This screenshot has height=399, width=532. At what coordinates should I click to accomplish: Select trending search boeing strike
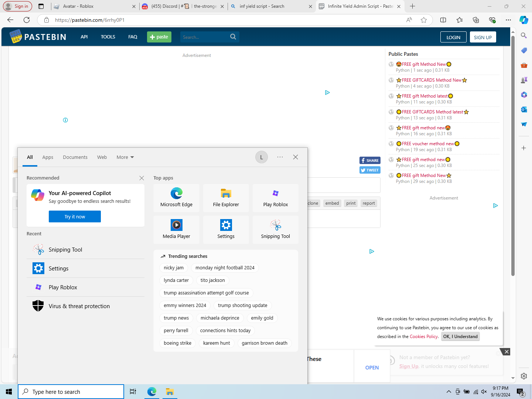[x=178, y=343]
